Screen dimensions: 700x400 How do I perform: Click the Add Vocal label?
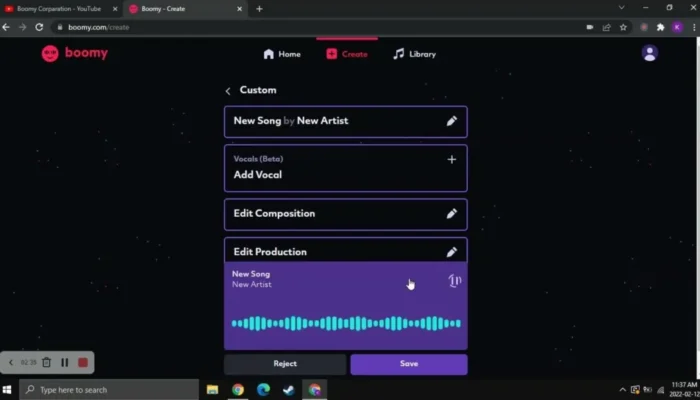tap(258, 175)
